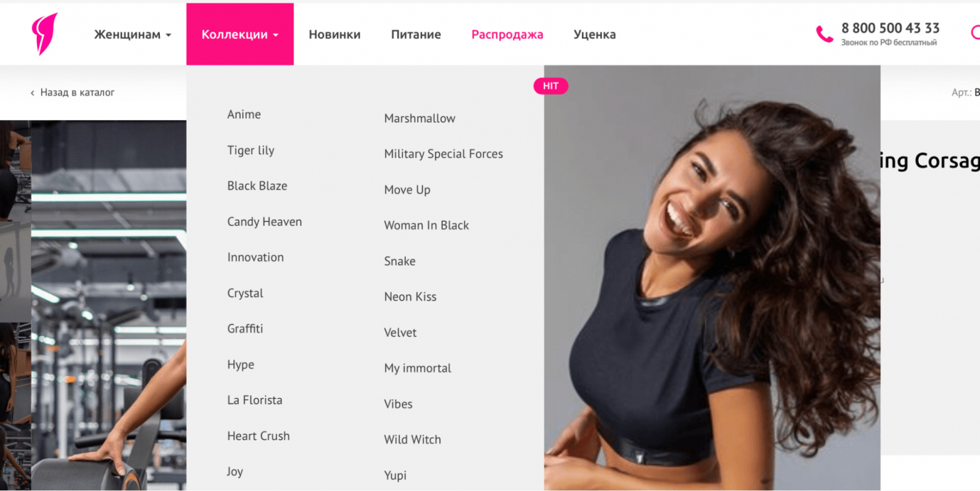This screenshot has height=491, width=980.
Task: Open the Питание section
Action: [416, 34]
